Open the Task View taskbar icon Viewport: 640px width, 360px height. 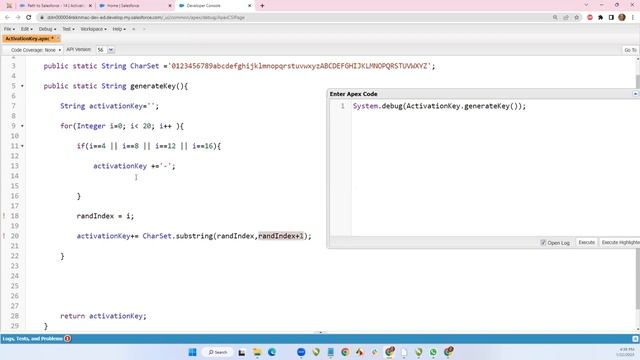pyautogui.click(x=242, y=352)
